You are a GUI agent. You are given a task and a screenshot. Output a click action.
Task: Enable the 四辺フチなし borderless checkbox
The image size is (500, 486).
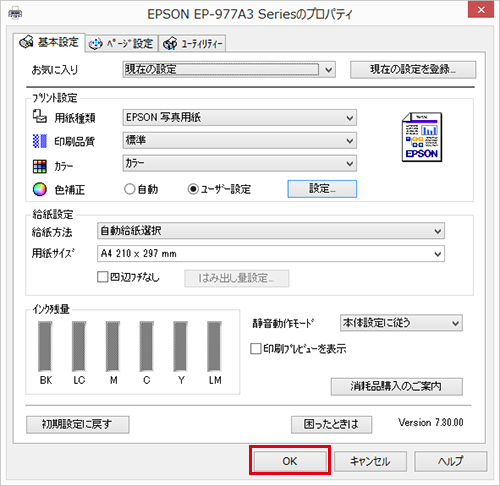[x=103, y=277]
